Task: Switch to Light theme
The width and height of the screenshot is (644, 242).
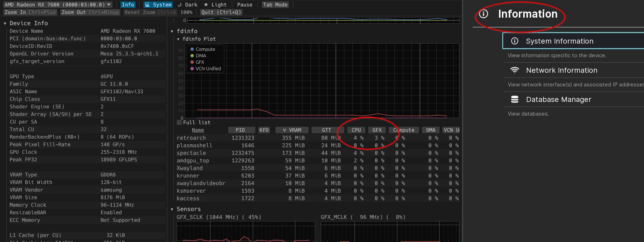Action: coord(215,5)
